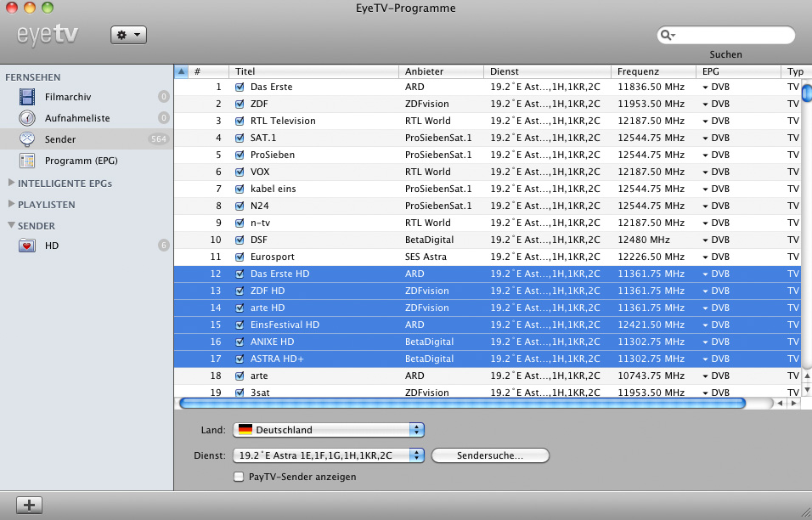Image resolution: width=812 pixels, height=520 pixels.
Task: Toggle the ZDF HD checkbox
Action: click(240, 291)
